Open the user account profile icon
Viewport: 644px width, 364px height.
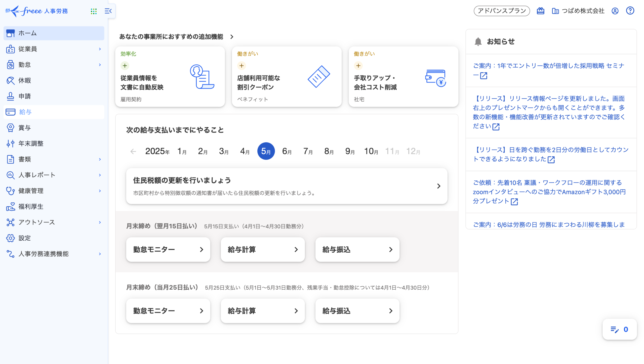615,11
